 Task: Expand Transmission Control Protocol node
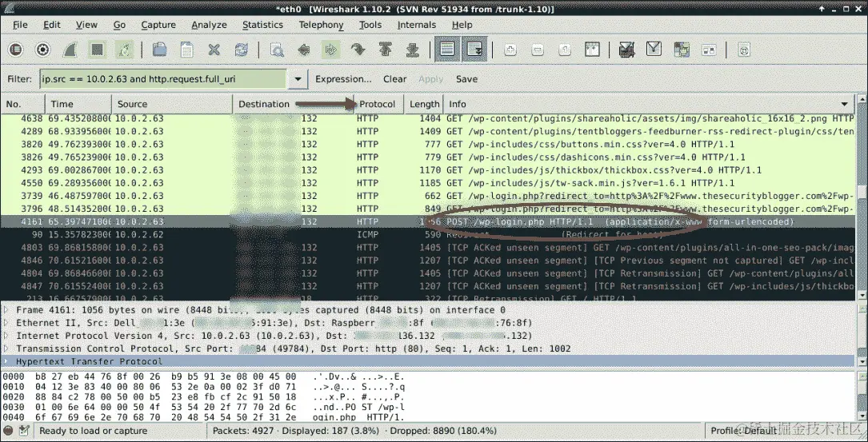(6, 348)
